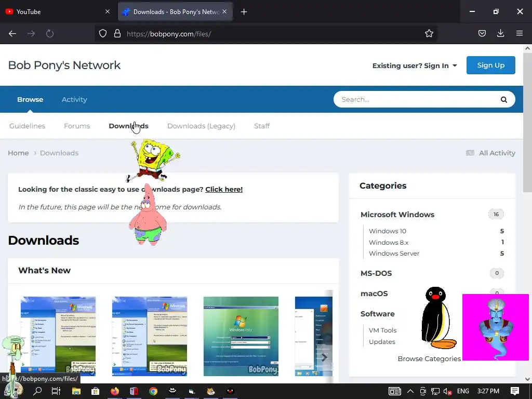Expand the Existing user Sign In dropdown
The height and width of the screenshot is (399, 532).
pos(415,65)
